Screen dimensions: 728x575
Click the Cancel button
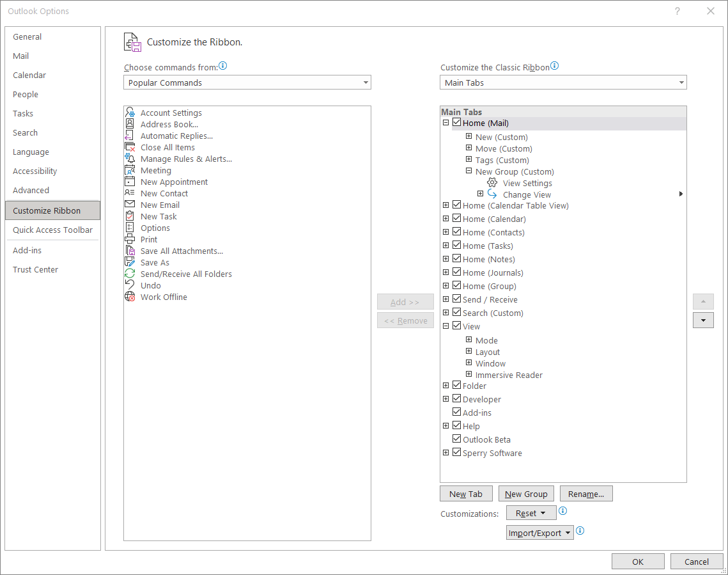pos(697,562)
